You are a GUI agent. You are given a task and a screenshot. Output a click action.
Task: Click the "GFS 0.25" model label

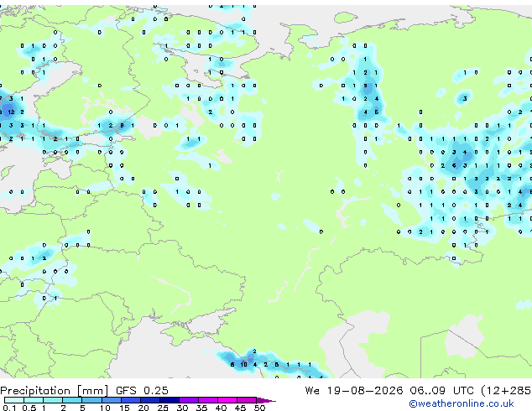[142, 390]
